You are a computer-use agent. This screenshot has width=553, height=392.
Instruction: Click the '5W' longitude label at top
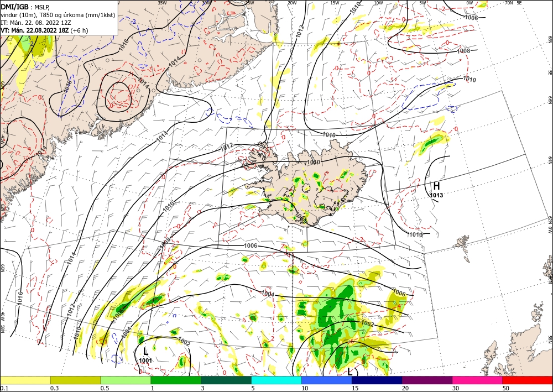tap(423, 3)
